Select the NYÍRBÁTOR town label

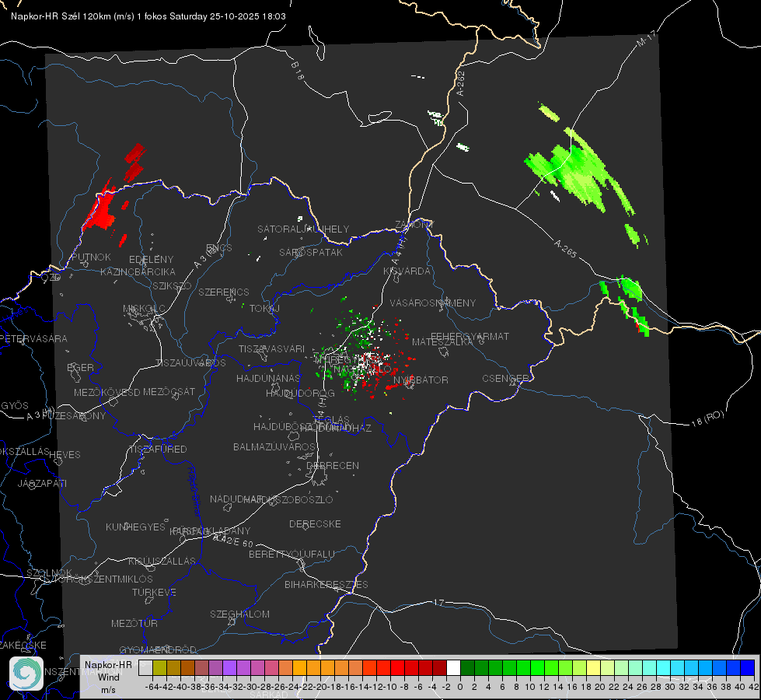point(421,380)
